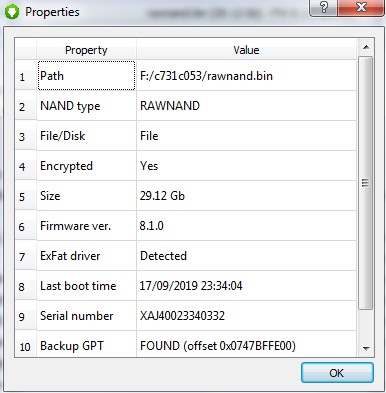Click the RAWNAND value cell

tap(246, 106)
